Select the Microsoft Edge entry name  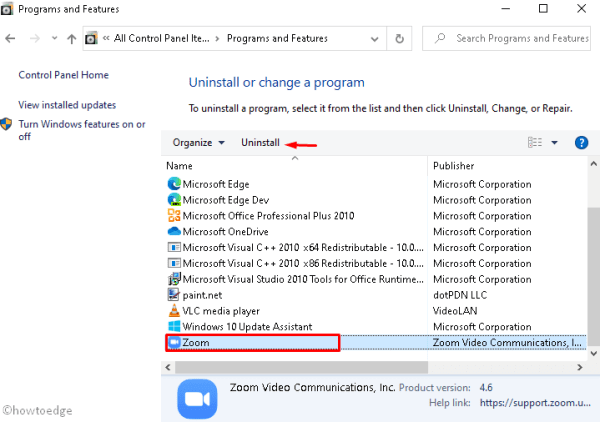(216, 184)
